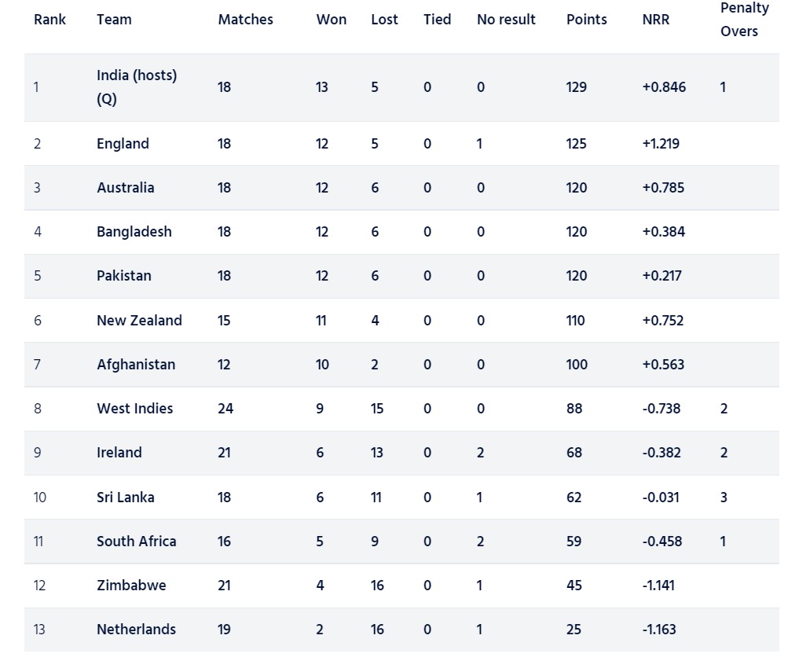Click the Rank column header
This screenshot has width=799, height=672.
49,20
